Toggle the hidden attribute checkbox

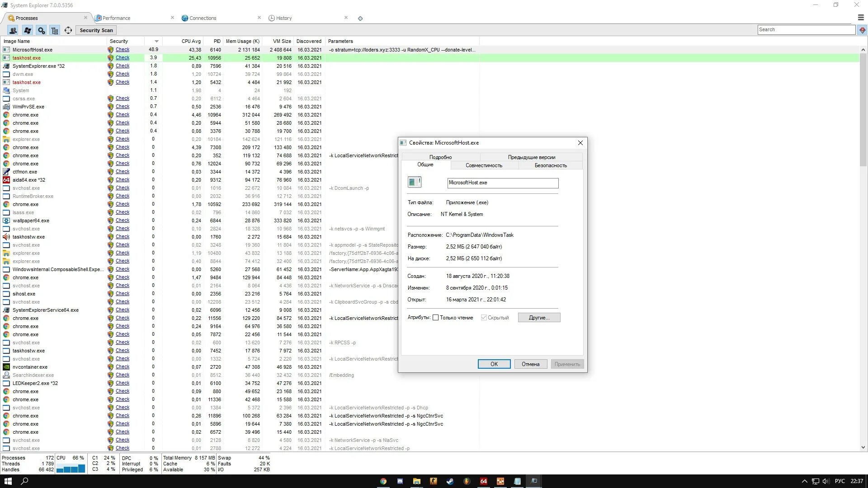(x=484, y=318)
